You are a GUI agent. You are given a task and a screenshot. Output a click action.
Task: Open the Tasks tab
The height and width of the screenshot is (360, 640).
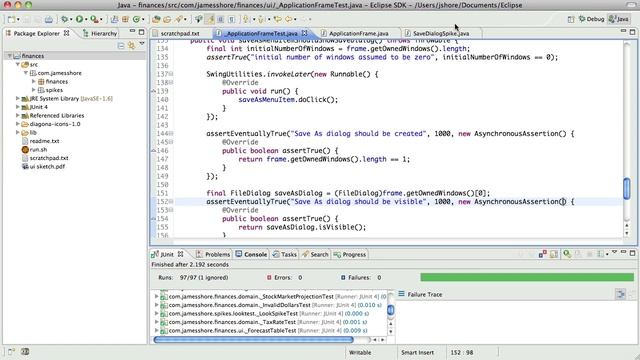284,254
